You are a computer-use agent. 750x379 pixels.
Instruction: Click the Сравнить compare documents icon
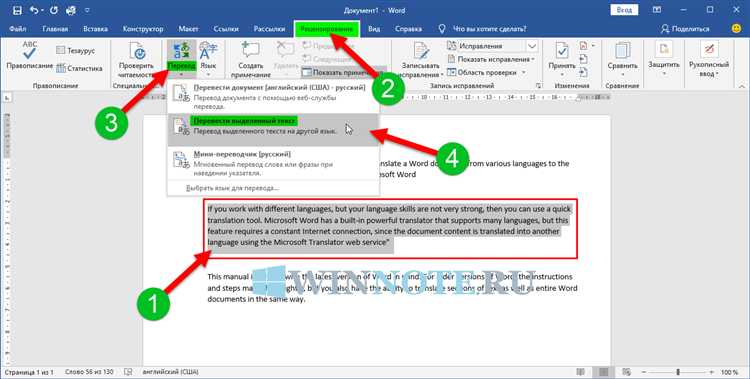(x=622, y=50)
